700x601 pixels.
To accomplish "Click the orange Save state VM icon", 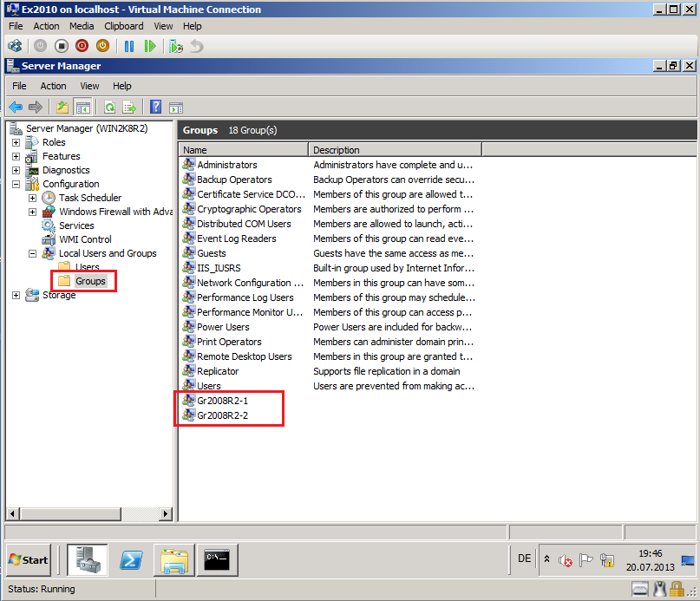I will [102, 46].
